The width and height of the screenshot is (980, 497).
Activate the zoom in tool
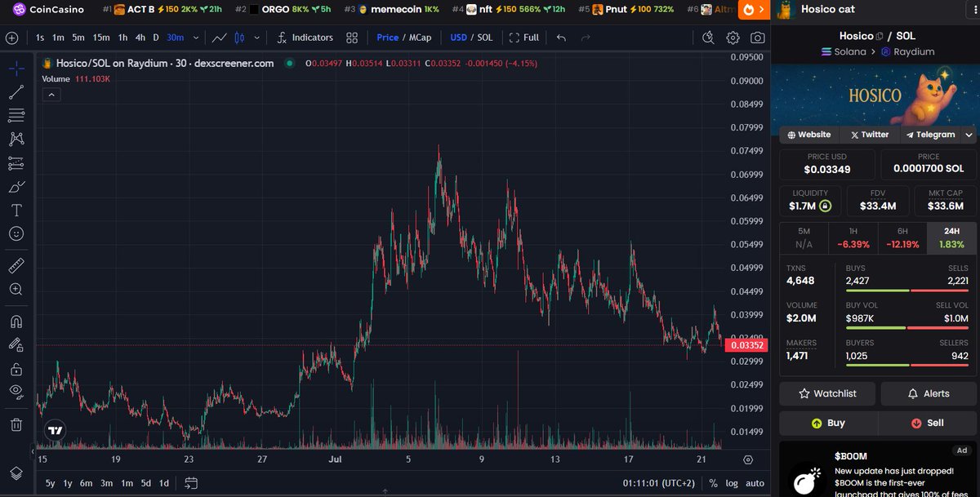pyautogui.click(x=16, y=289)
